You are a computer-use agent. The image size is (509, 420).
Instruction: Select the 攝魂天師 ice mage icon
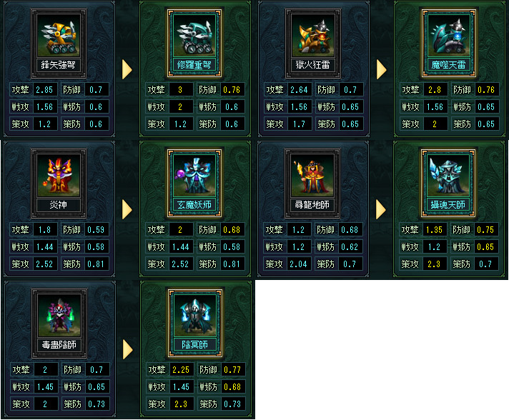[448, 175]
